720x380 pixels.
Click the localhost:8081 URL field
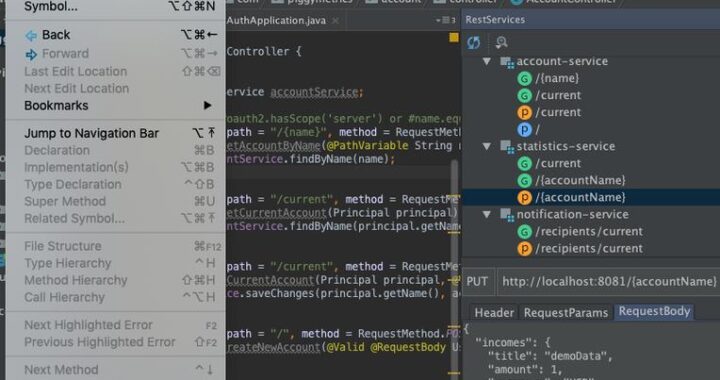point(609,282)
